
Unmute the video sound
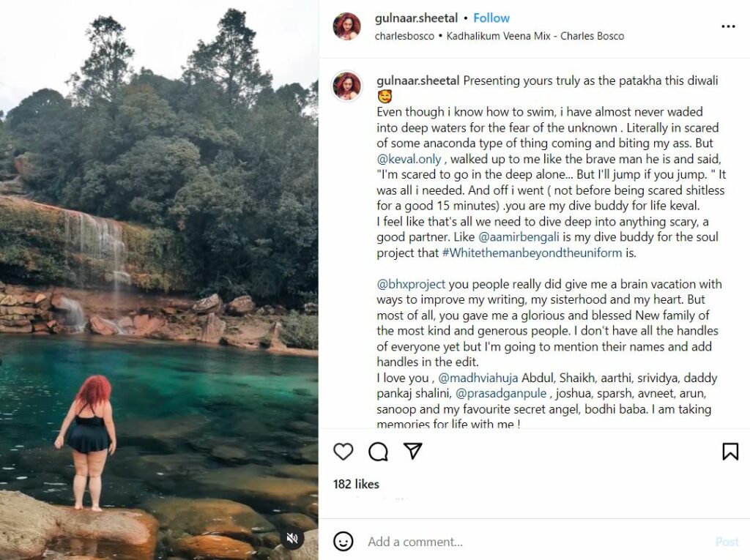[293, 540]
